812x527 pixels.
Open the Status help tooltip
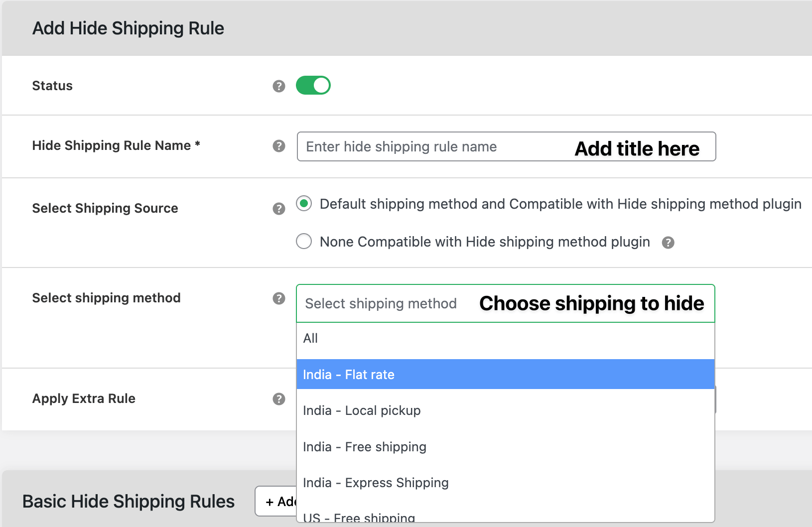(x=278, y=85)
